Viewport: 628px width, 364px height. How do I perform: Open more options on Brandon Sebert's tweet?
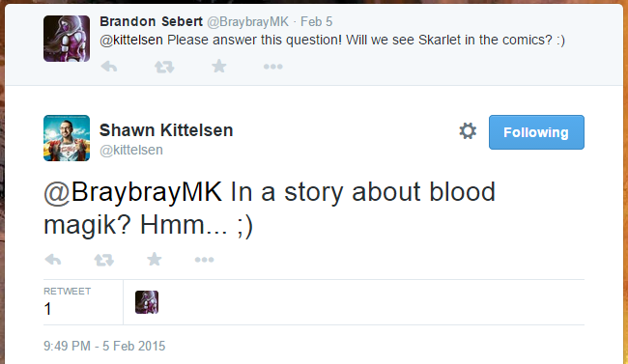(x=273, y=67)
